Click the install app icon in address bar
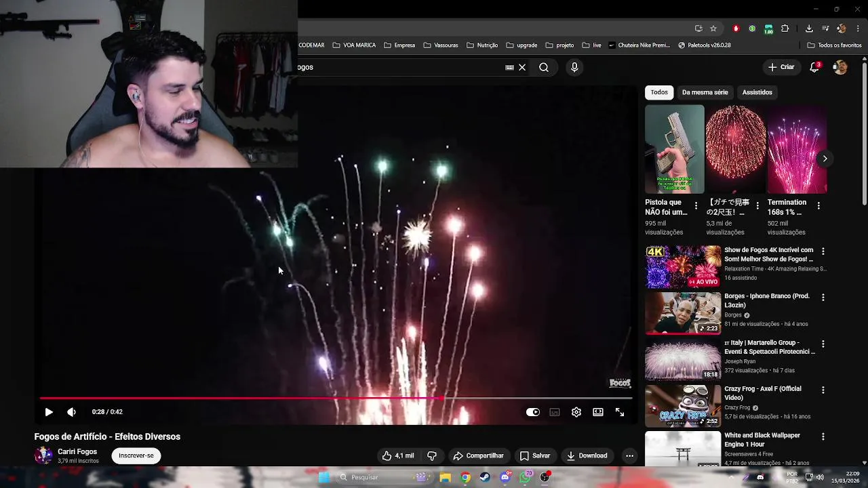The height and width of the screenshot is (488, 868). click(x=698, y=28)
